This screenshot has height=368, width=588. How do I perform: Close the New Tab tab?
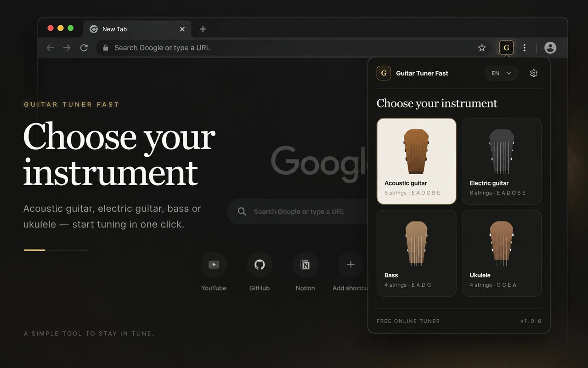click(x=182, y=29)
